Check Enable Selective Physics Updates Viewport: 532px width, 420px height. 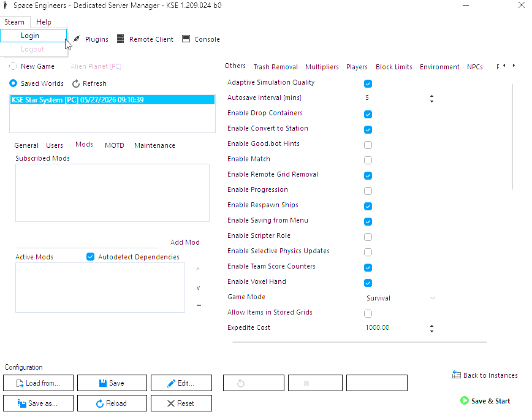368,252
